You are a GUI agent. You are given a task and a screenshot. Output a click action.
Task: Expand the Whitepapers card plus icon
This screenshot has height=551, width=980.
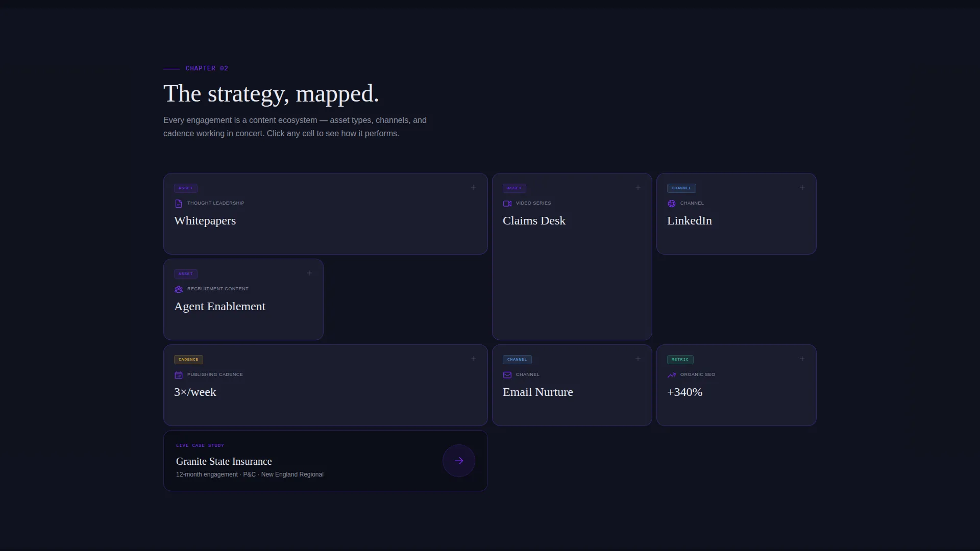click(474, 187)
